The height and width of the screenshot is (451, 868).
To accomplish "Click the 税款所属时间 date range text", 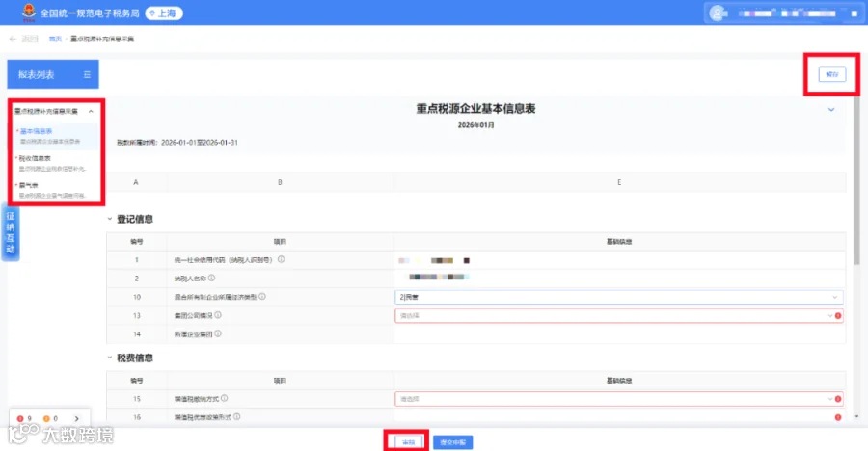I will (177, 143).
